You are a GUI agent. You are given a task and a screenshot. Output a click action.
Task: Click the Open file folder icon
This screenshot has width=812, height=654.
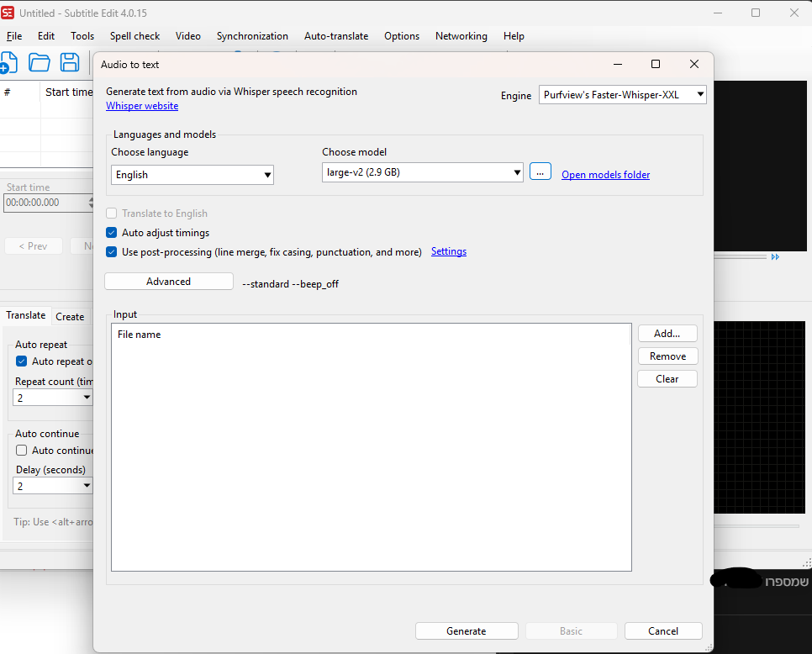tap(40, 62)
